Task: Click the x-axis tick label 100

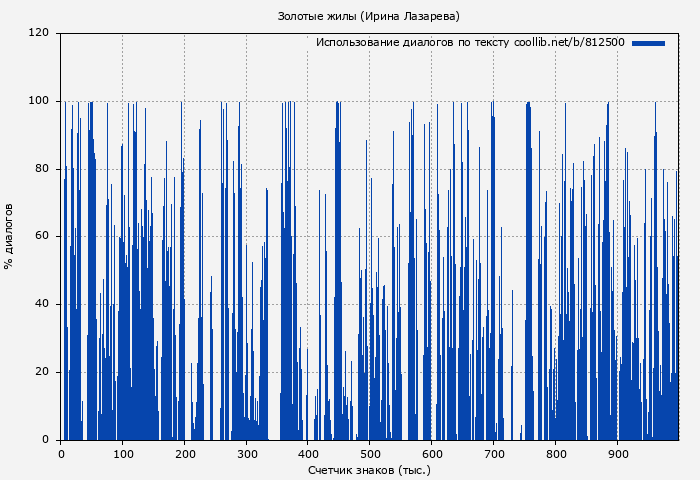Action: point(123,454)
